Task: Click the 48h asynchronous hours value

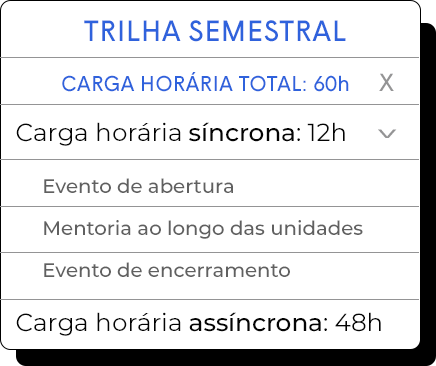Action: pyautogui.click(x=358, y=323)
